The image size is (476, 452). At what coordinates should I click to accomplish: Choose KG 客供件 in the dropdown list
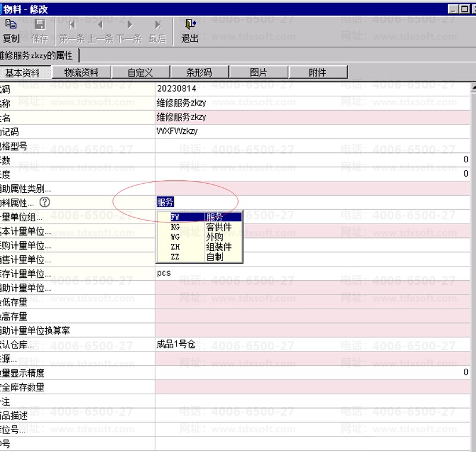199,227
